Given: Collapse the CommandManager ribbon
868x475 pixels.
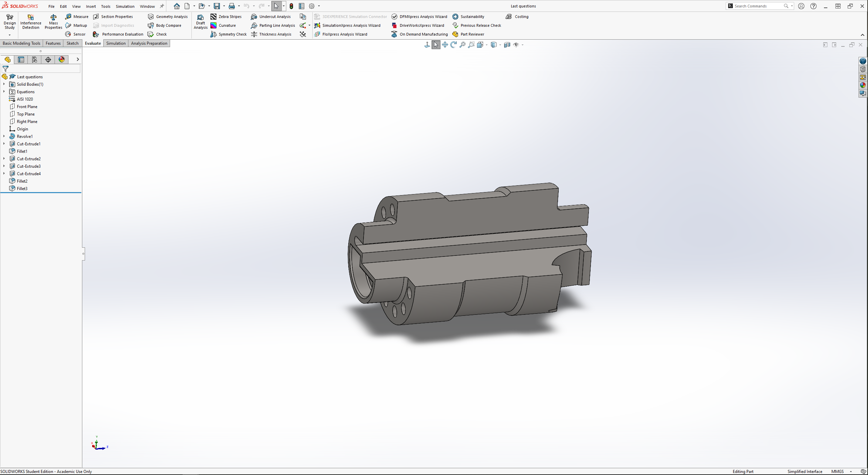Looking at the screenshot, I should [862, 35].
